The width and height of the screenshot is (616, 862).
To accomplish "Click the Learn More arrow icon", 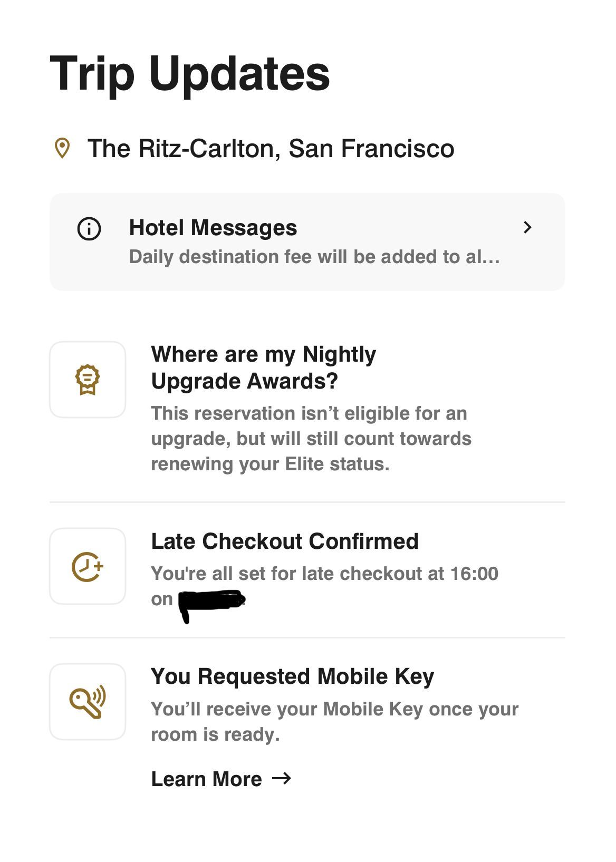I will pyautogui.click(x=282, y=778).
